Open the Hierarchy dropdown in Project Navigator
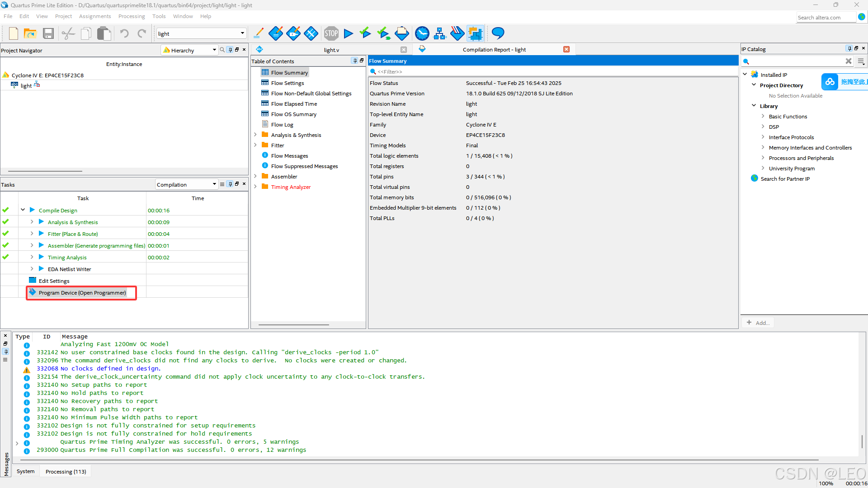Image resolution: width=868 pixels, height=488 pixels. [x=214, y=50]
